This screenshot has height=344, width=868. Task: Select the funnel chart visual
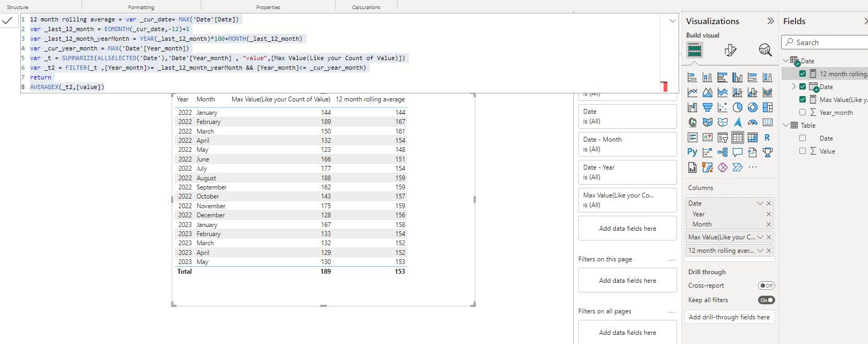(x=708, y=108)
